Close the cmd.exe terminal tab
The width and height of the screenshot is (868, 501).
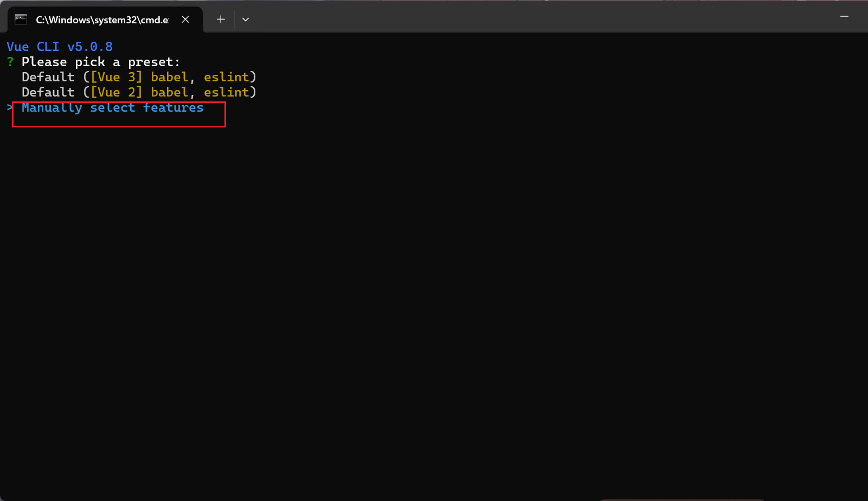point(185,20)
